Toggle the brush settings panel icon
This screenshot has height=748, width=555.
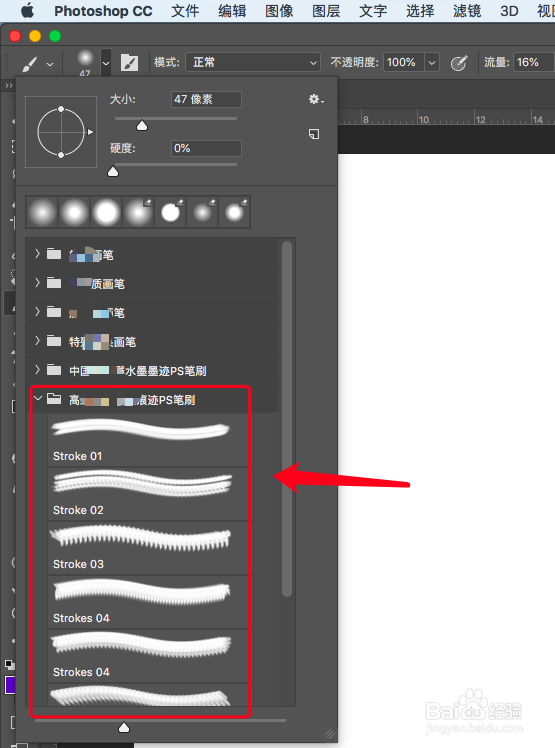click(129, 62)
